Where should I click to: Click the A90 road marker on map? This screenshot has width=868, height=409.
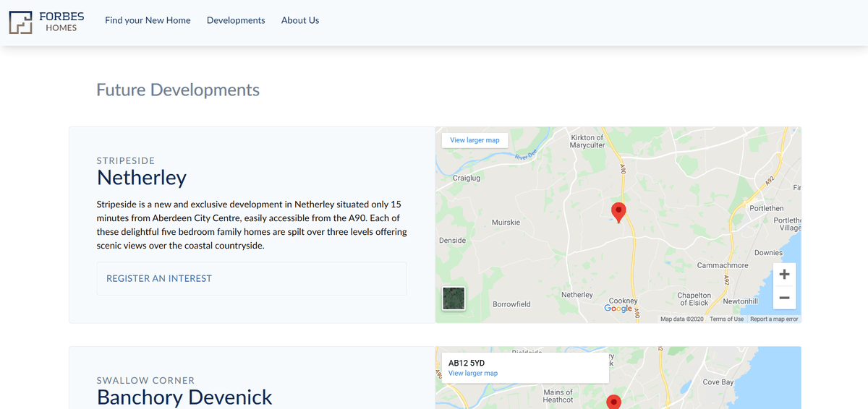pyautogui.click(x=623, y=168)
